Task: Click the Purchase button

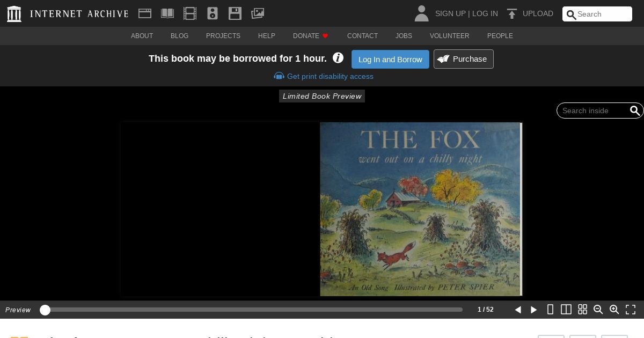Action: 464,59
